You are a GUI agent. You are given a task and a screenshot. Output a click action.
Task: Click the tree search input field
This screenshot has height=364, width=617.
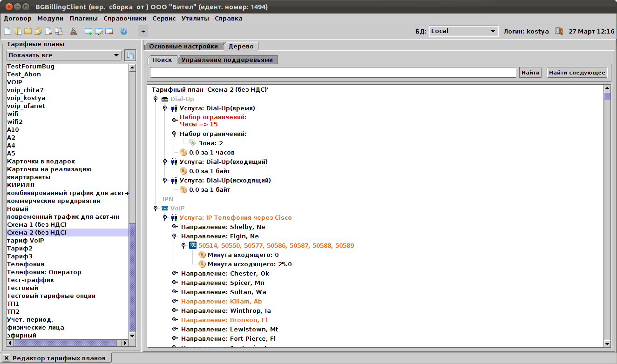[333, 73]
